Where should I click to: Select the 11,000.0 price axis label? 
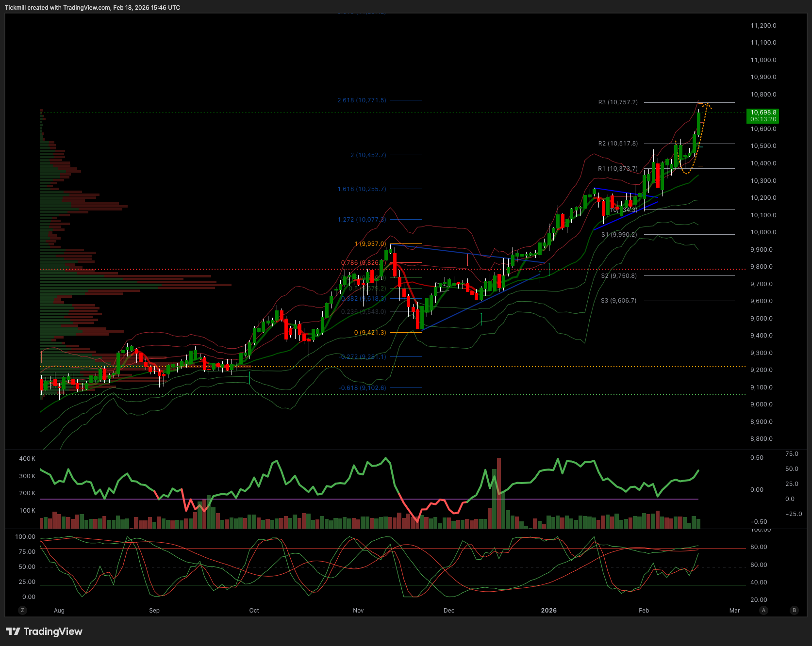click(x=763, y=60)
